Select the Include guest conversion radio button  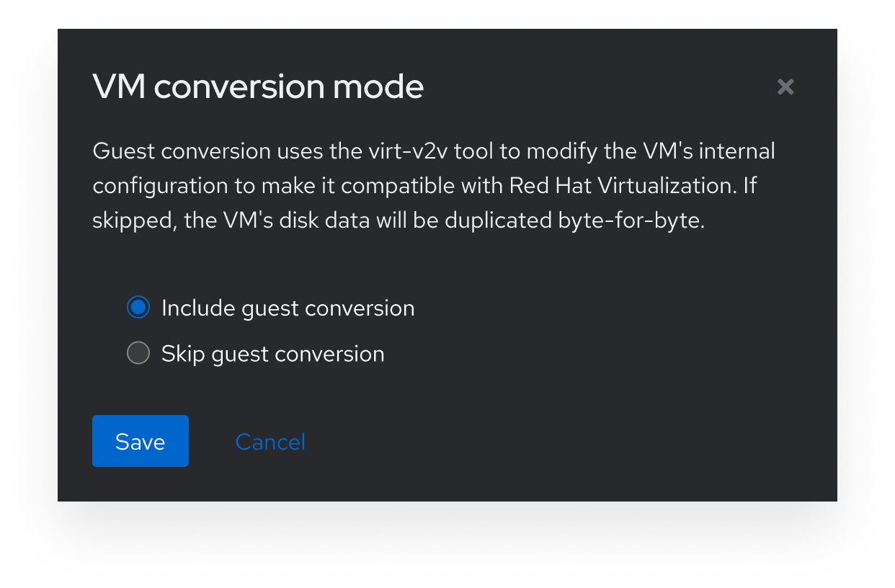138,308
